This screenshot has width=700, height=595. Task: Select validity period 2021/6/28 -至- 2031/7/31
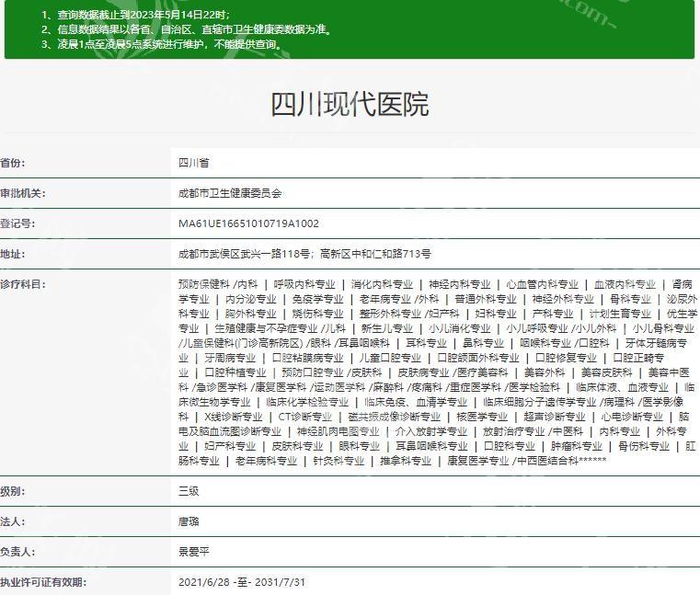pos(242,582)
